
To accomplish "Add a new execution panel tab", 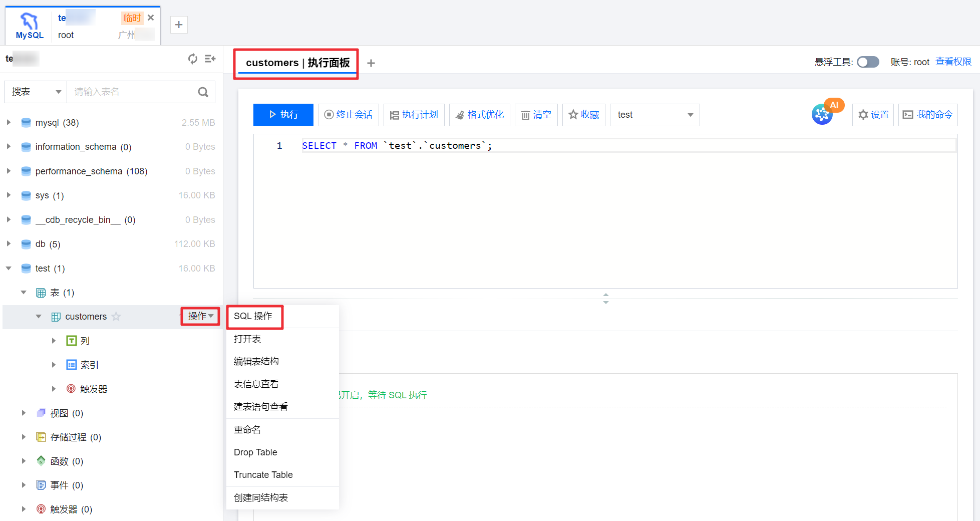I will click(x=371, y=63).
